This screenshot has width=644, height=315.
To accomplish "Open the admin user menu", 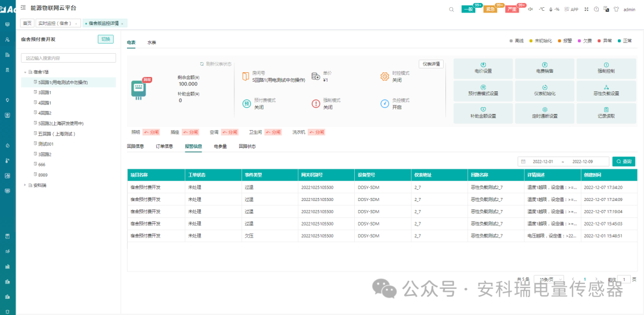I will click(x=629, y=9).
